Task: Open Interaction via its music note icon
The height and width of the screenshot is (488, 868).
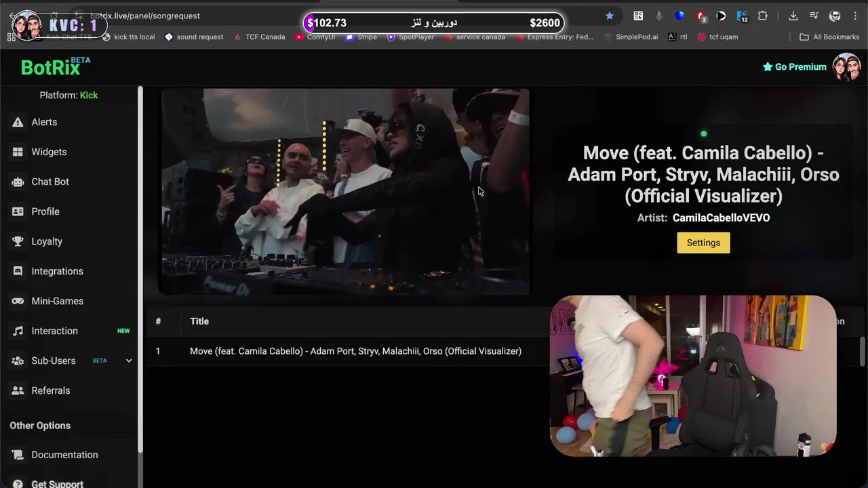Action: click(18, 331)
